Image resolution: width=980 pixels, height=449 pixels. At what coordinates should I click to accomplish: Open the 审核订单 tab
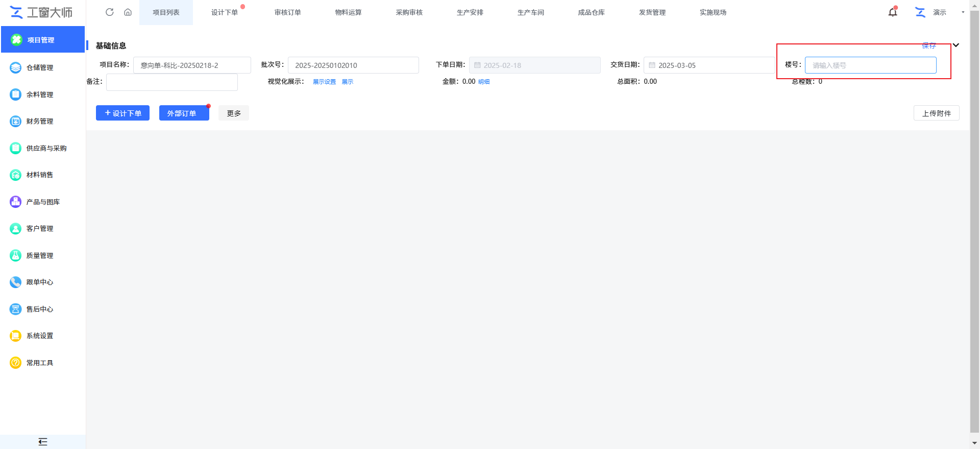click(x=287, y=12)
